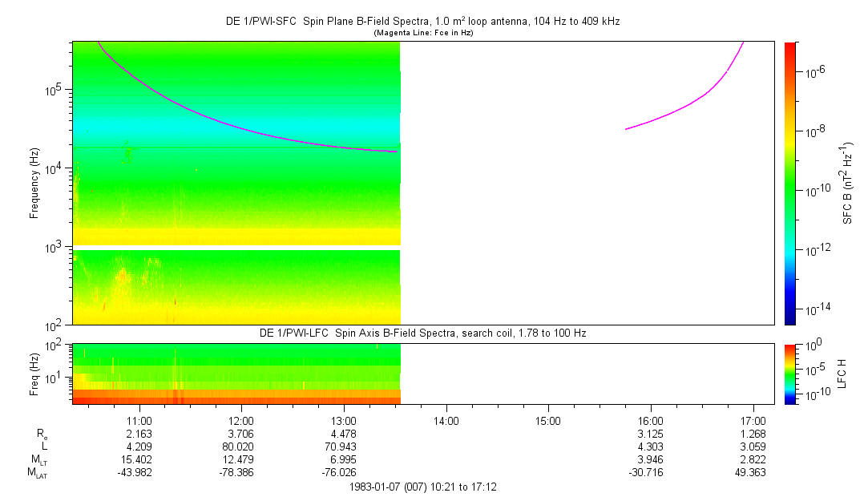Click the 14:00 time axis label
The width and height of the screenshot is (868, 497).
click(446, 420)
